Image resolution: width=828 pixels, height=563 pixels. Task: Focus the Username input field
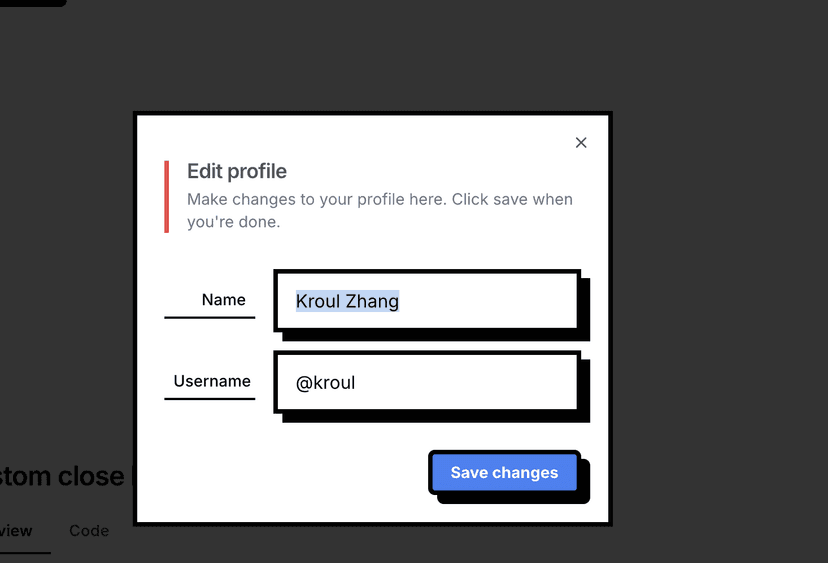(x=427, y=382)
